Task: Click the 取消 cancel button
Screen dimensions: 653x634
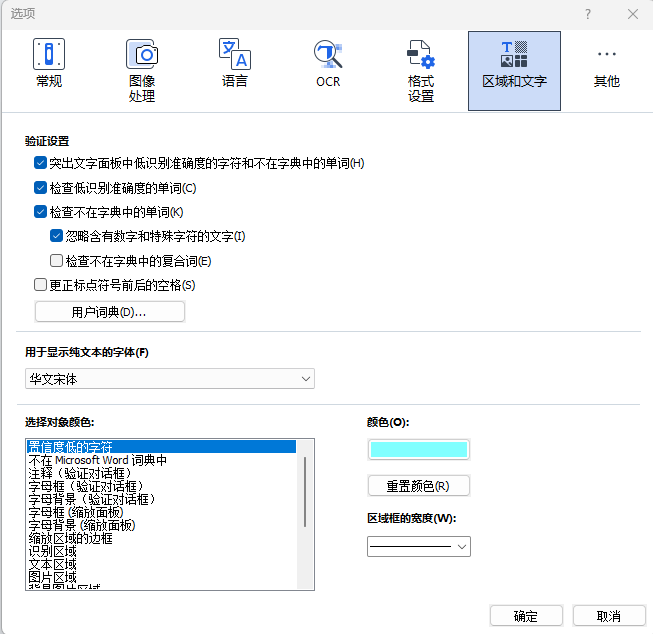Action: click(609, 616)
